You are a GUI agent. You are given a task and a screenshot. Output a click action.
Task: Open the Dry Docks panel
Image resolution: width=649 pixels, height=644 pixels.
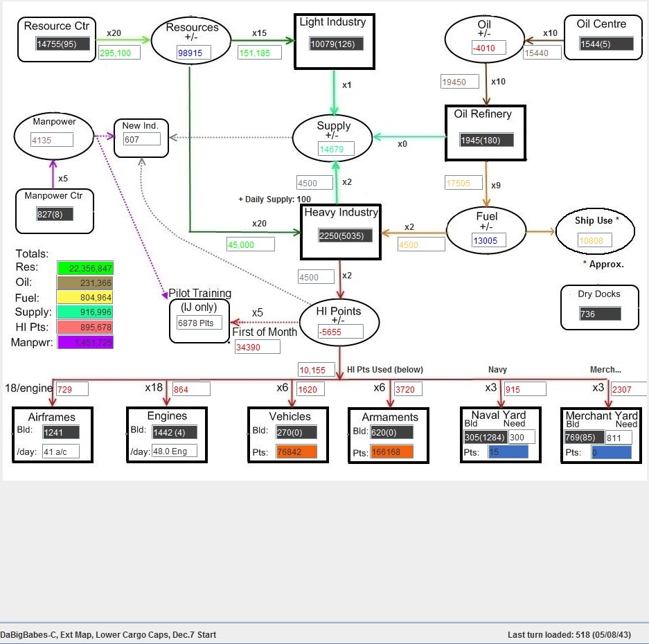tap(598, 307)
